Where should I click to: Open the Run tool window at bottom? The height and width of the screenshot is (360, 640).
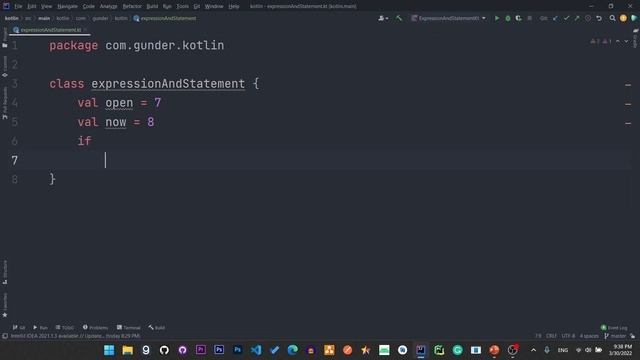click(x=40, y=327)
